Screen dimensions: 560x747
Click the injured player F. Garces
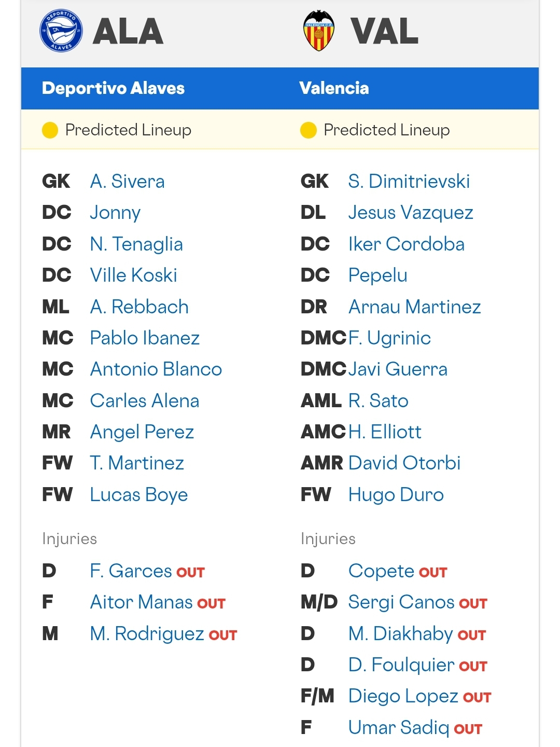pos(131,571)
